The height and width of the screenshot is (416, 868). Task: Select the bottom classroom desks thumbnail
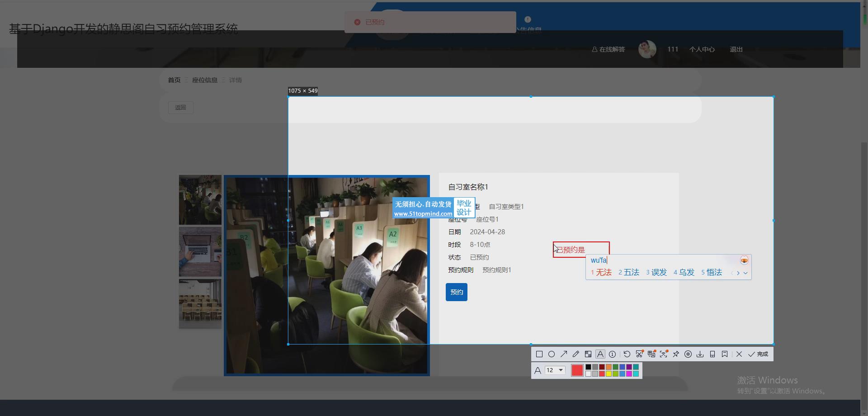[x=200, y=303]
